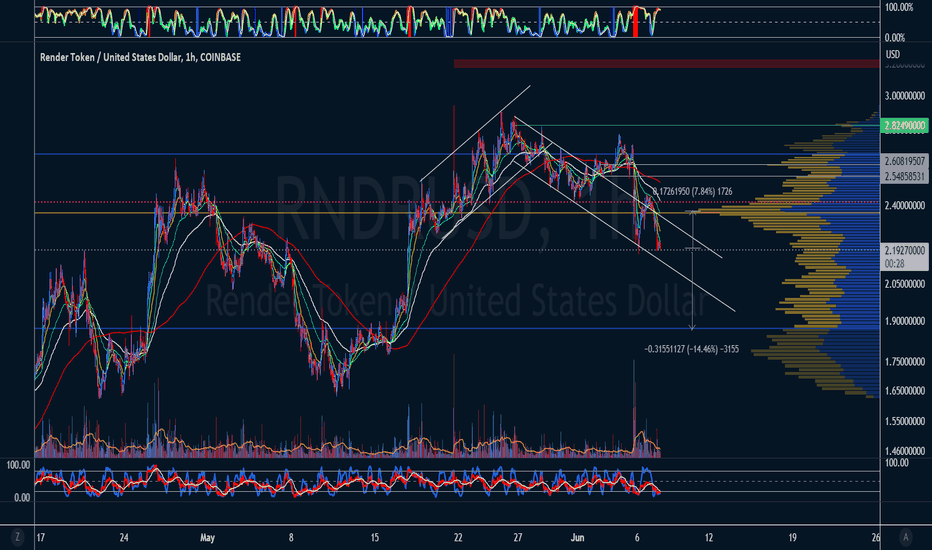Select the dark red resistance zone rectangle
The image size is (932, 550).
pyautogui.click(x=666, y=64)
